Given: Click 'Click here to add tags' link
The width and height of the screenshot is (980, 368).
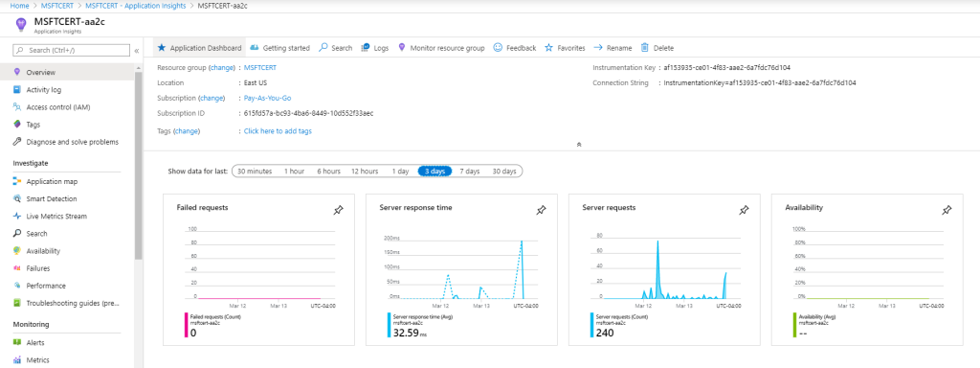Looking at the screenshot, I should pyautogui.click(x=278, y=131).
